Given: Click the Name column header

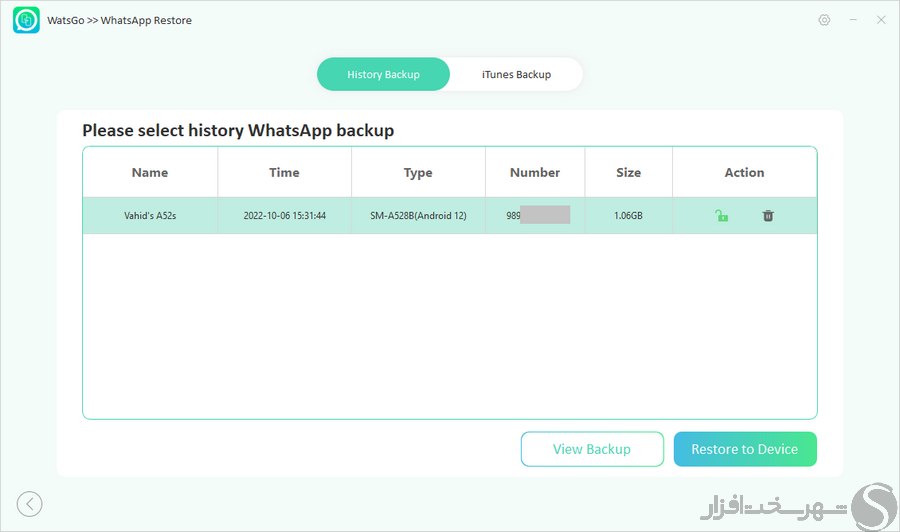Looking at the screenshot, I should pyautogui.click(x=150, y=172).
